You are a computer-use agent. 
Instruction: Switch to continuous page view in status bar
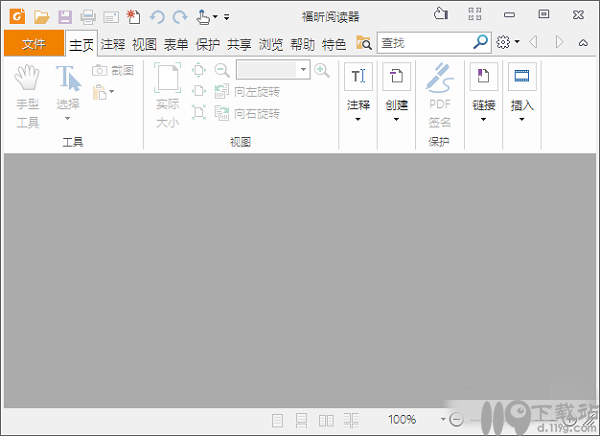302,421
